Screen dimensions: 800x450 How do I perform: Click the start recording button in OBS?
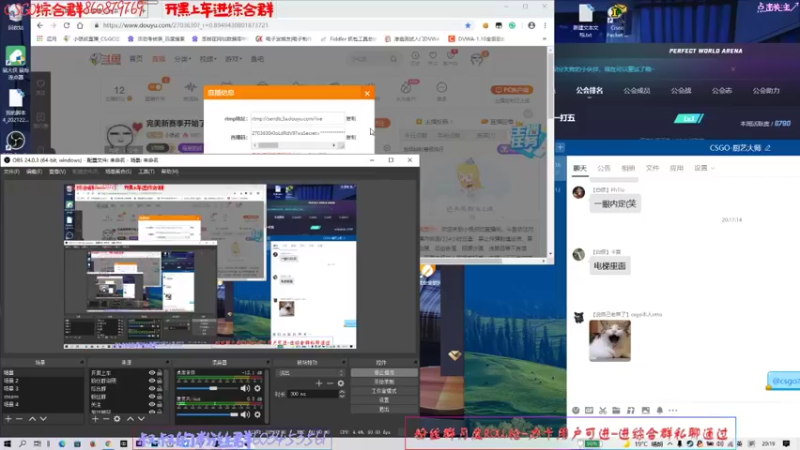[384, 382]
